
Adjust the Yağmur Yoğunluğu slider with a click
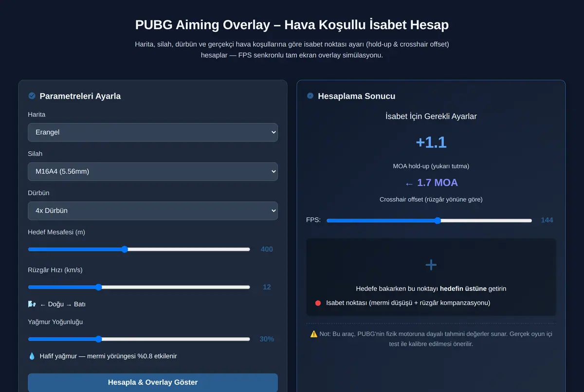coord(139,339)
